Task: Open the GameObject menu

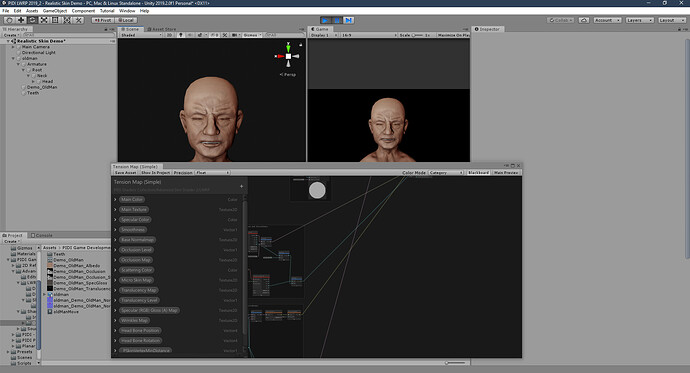Action: 55,11
